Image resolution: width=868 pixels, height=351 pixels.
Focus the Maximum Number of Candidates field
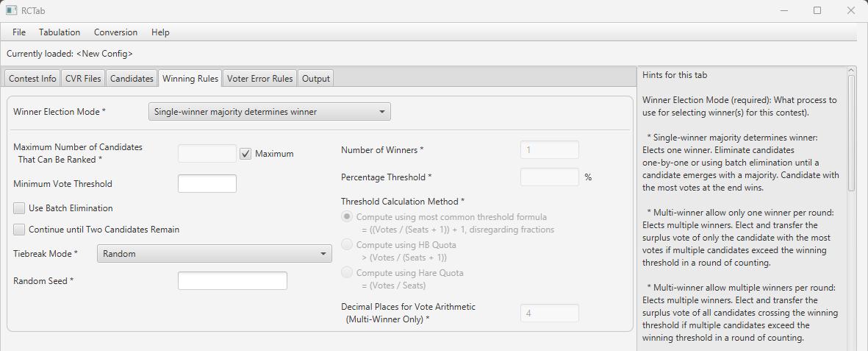pyautogui.click(x=207, y=154)
